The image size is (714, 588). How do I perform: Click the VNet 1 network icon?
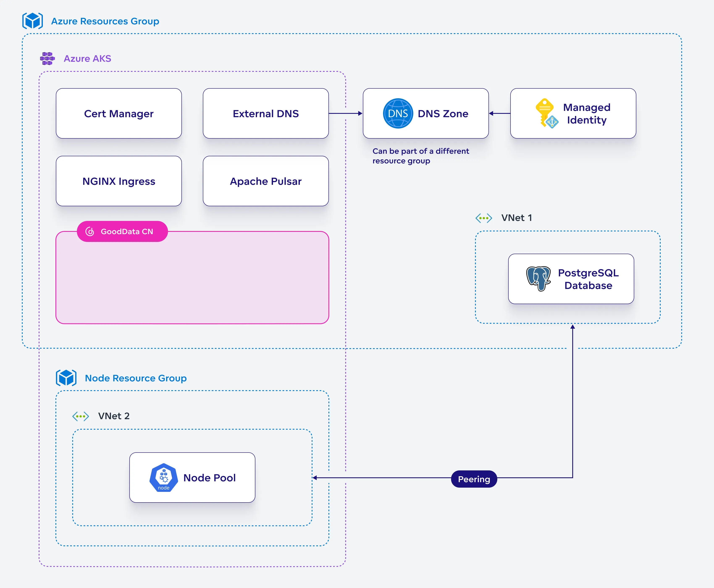(484, 218)
